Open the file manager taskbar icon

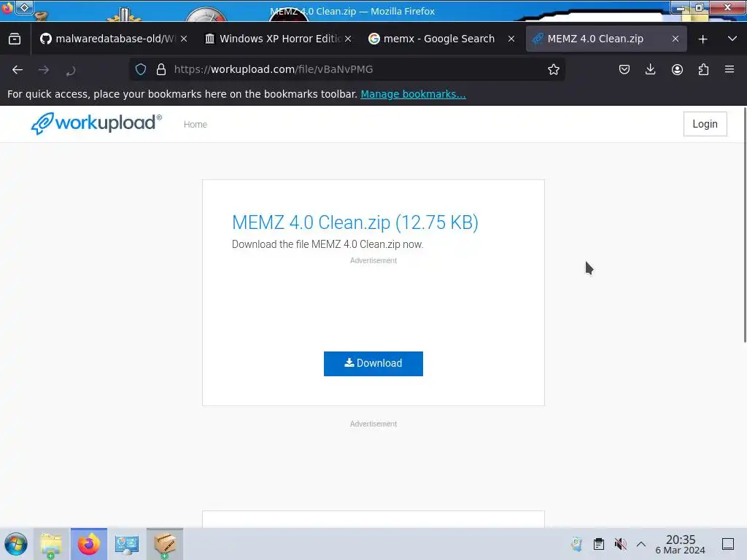[51, 544]
